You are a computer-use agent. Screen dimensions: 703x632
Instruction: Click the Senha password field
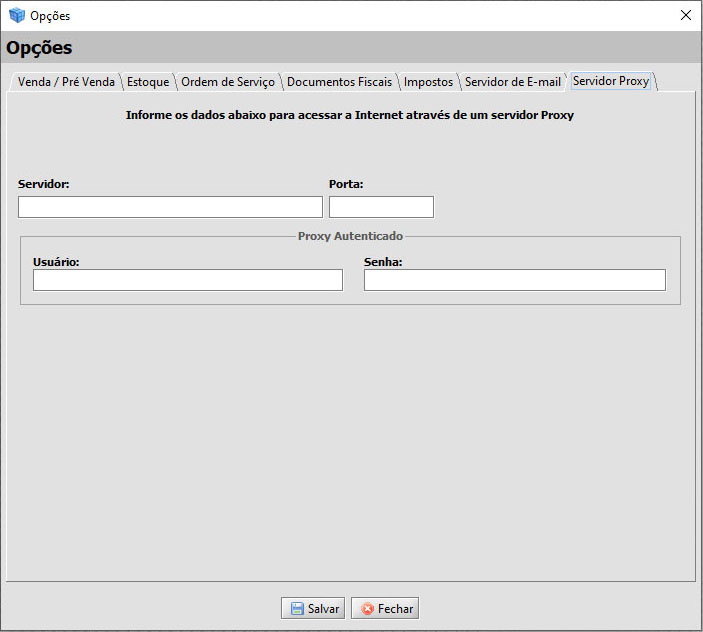pos(514,280)
